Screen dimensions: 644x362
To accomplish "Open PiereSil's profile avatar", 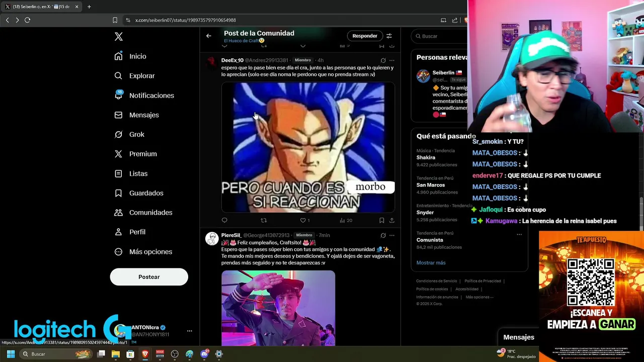I will coord(212,238).
